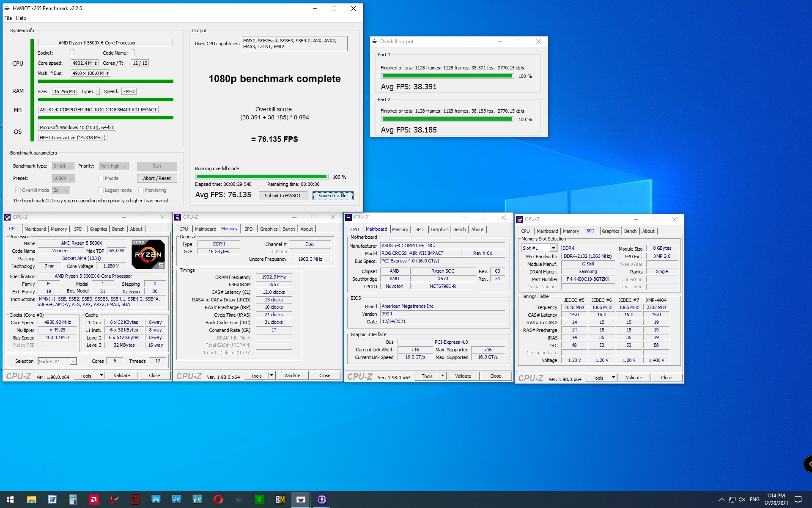Click the cat-face taskbar icon
812x508 pixels.
tap(239, 500)
